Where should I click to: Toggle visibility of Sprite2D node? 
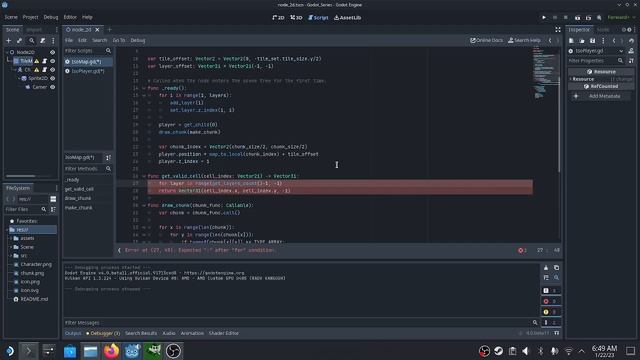tap(52, 78)
